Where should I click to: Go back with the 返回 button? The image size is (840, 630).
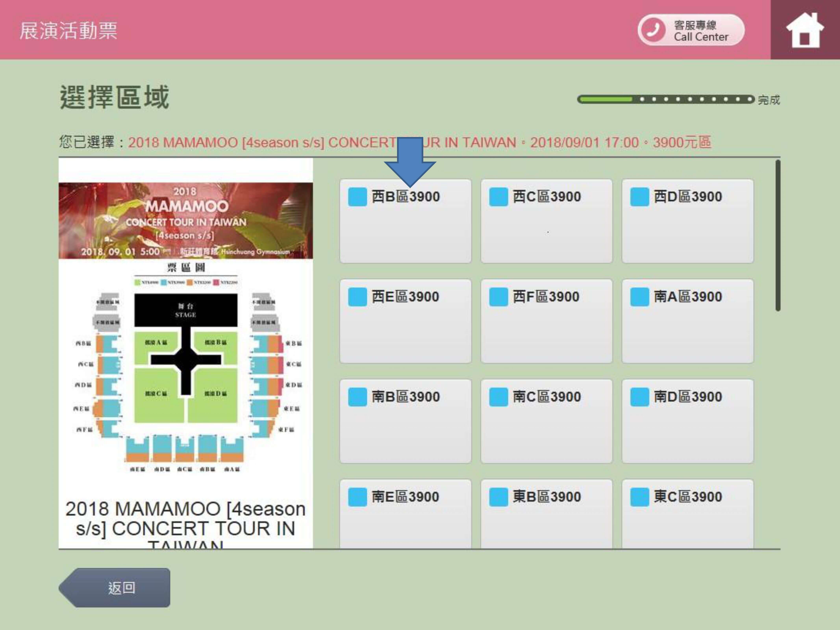(x=115, y=587)
